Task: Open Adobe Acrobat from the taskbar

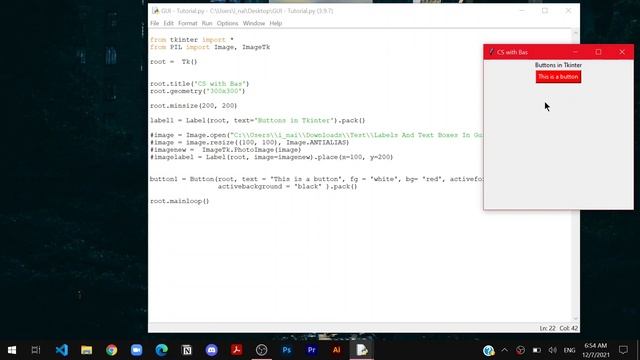Action: click(x=236, y=350)
